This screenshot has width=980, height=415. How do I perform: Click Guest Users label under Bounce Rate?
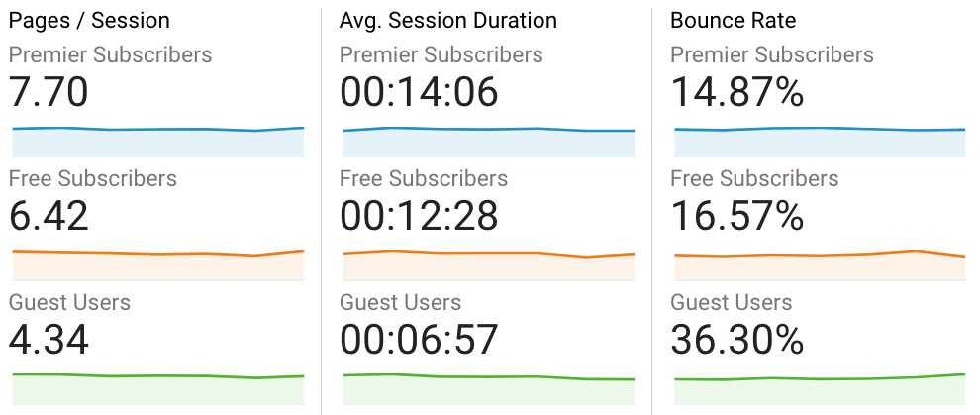click(732, 302)
